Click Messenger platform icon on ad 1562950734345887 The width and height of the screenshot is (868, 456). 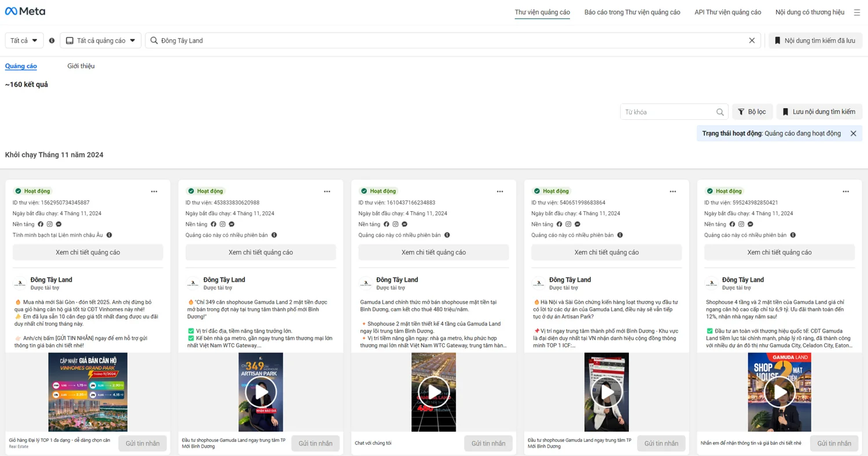click(x=58, y=225)
